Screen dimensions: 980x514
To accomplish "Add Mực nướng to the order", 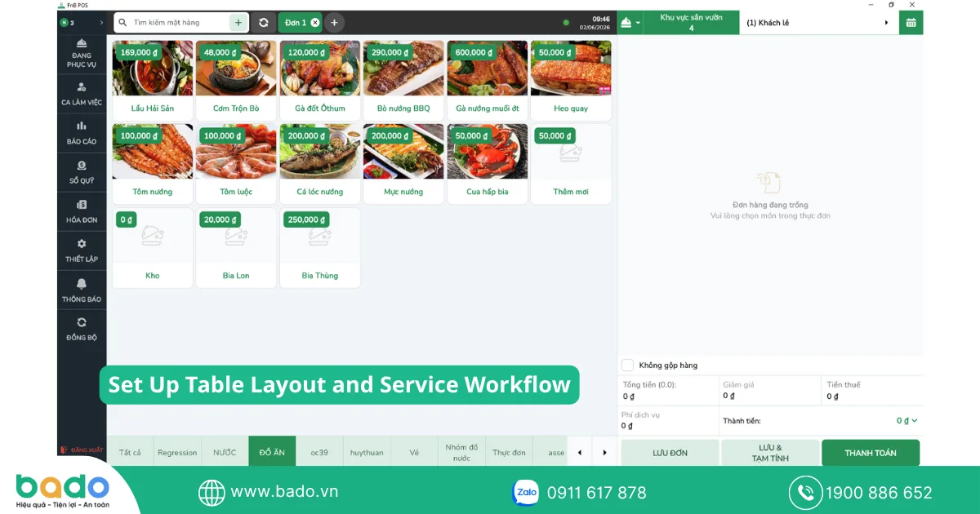I will click(x=403, y=163).
